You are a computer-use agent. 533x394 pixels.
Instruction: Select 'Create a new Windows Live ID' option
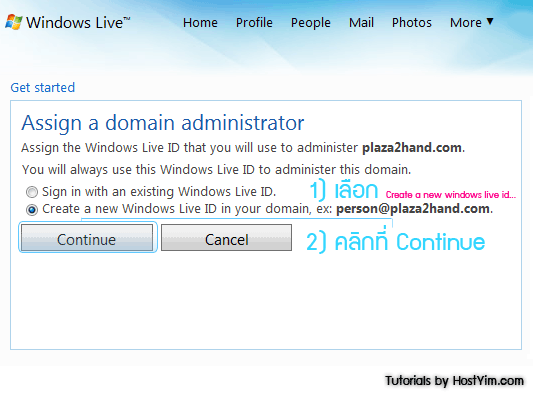(32, 210)
